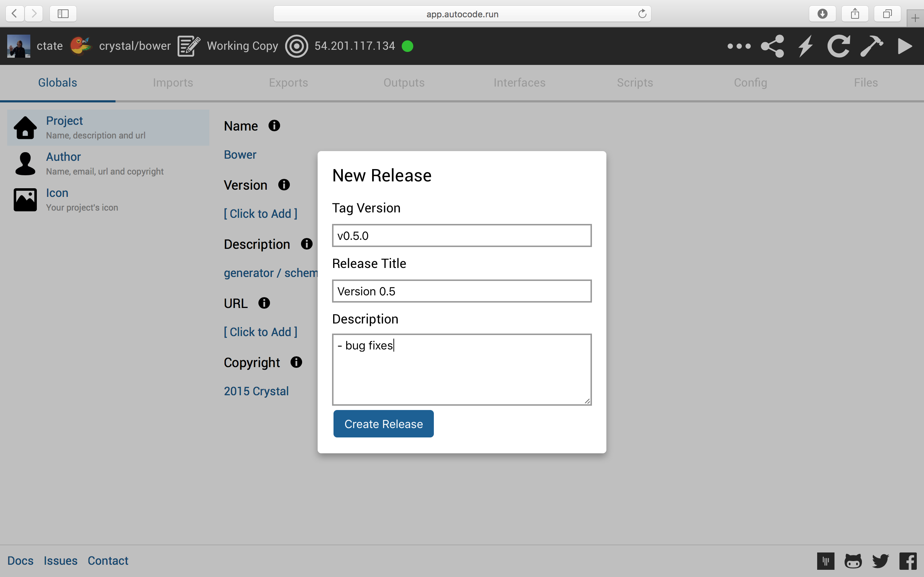Screen dimensions: 924x577
Task: Click the target icon beside IP address
Action: 296,46
